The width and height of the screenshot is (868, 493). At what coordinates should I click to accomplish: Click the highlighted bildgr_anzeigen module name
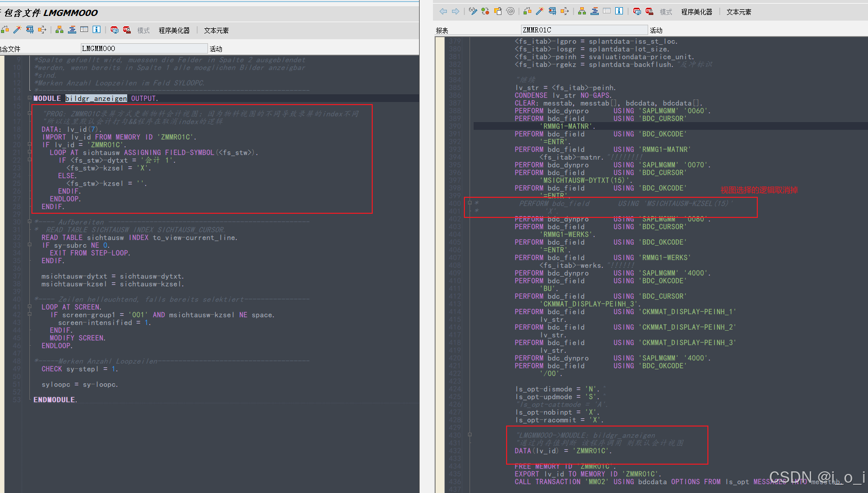[x=96, y=98]
